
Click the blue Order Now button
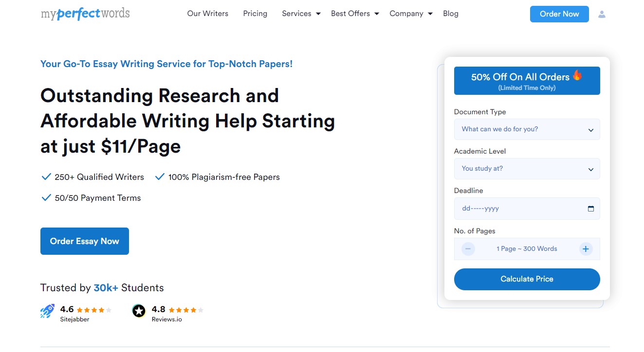pos(559,14)
